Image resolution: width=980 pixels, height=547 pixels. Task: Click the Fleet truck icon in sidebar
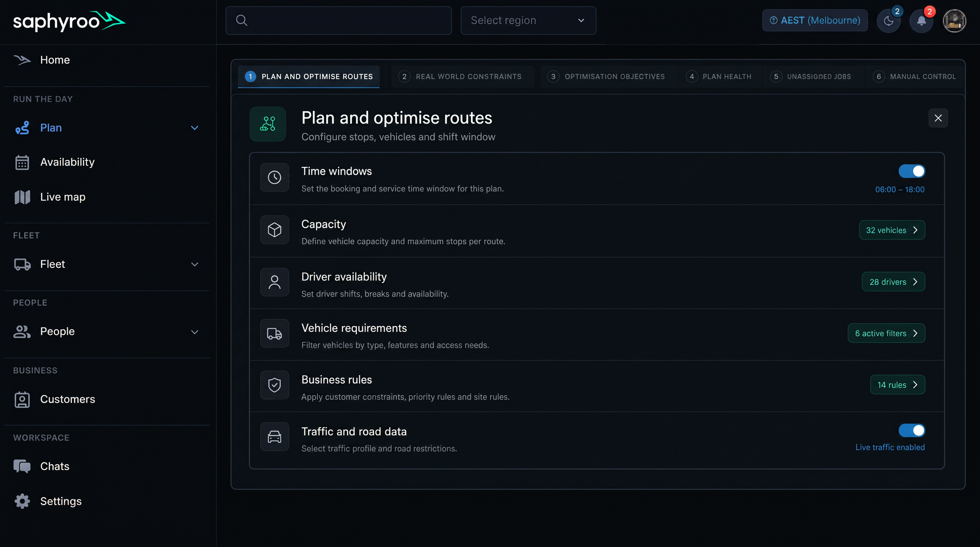(x=22, y=264)
